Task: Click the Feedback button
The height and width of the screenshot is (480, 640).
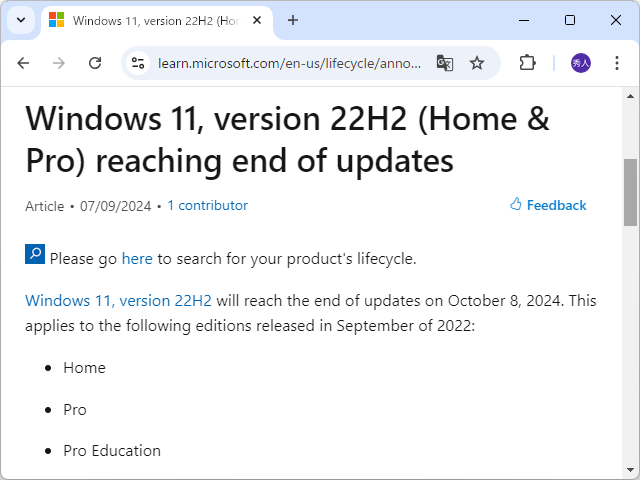Action: tap(548, 205)
